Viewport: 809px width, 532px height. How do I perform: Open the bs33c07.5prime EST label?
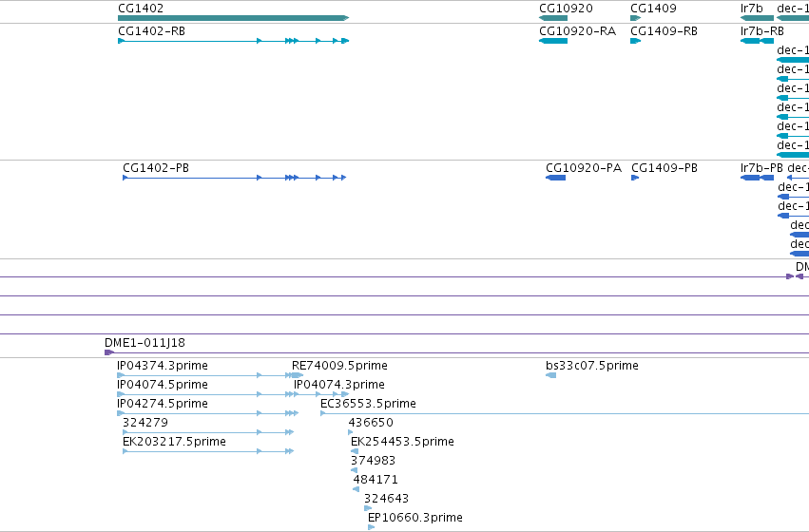click(x=592, y=366)
